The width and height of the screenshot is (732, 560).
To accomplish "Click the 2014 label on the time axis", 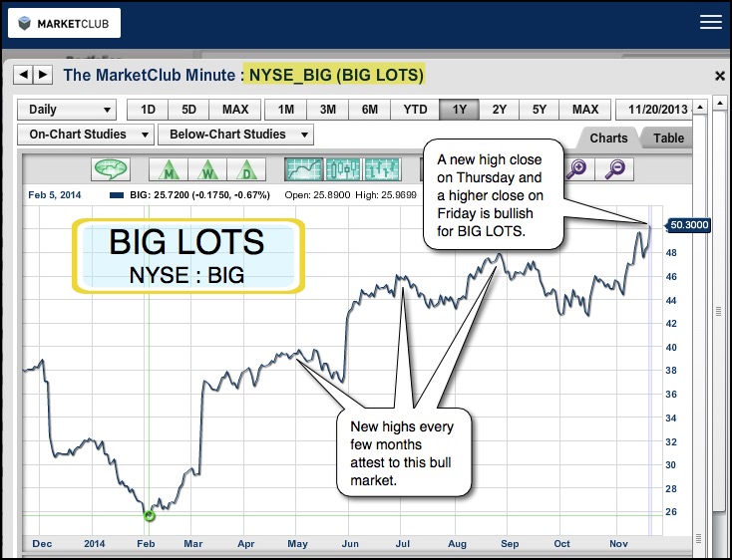I will 95,544.
